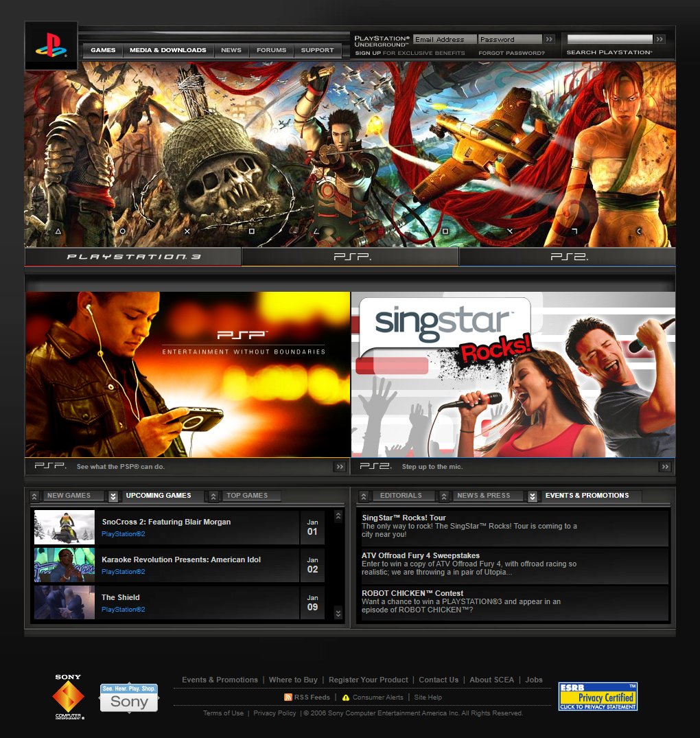Click Site Help footer link
Image resolution: width=700 pixels, height=738 pixels.
click(x=428, y=697)
